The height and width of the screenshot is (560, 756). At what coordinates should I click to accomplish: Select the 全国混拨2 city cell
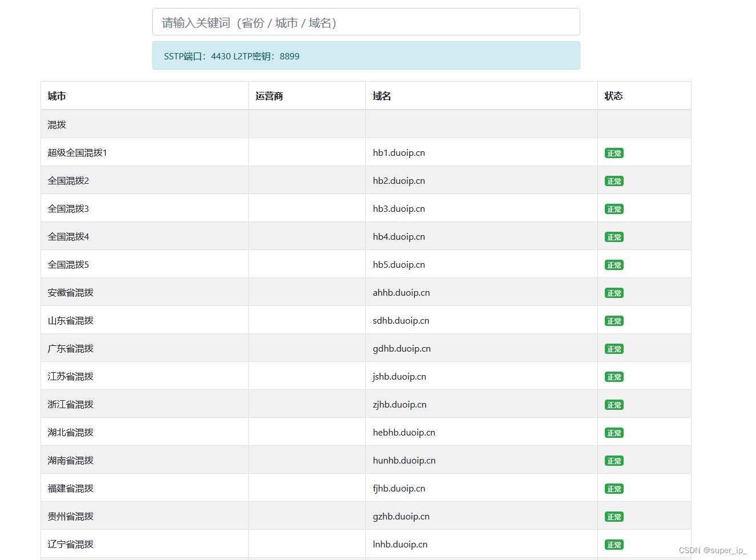coord(144,180)
